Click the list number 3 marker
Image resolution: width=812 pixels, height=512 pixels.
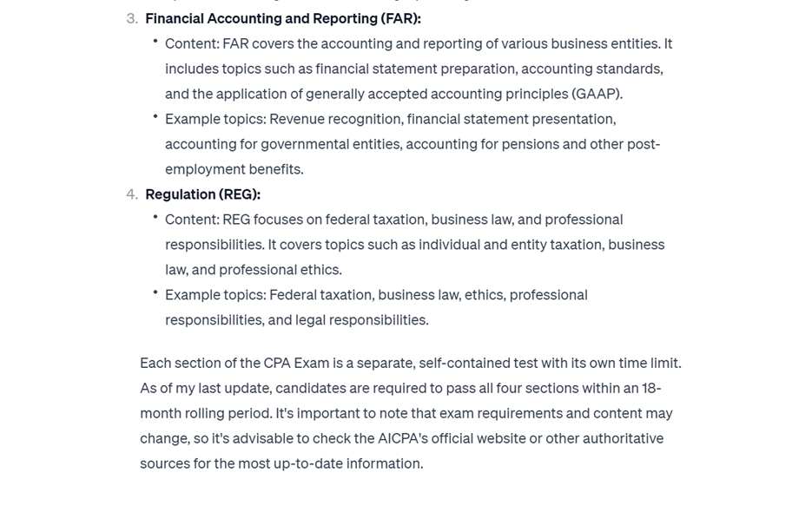click(132, 18)
